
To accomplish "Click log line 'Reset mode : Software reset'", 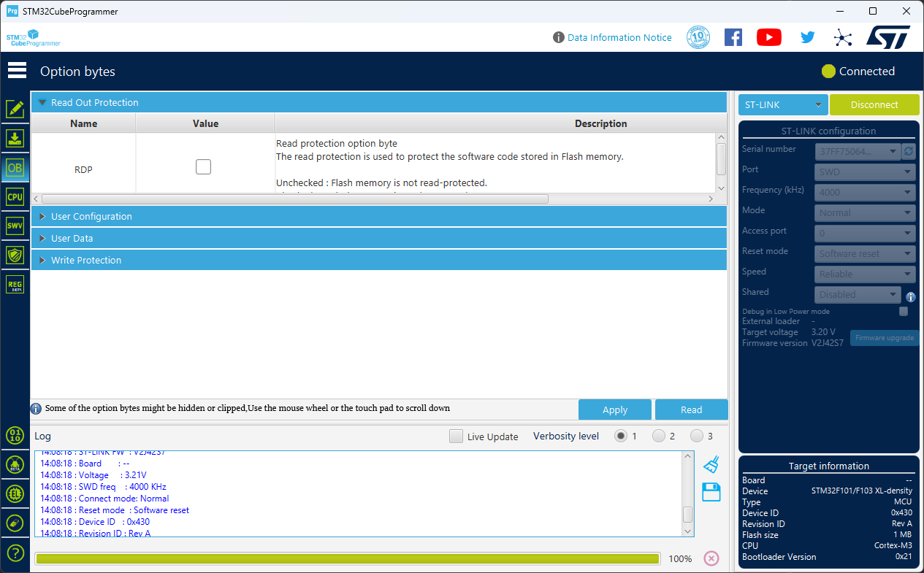I will tap(115, 510).
